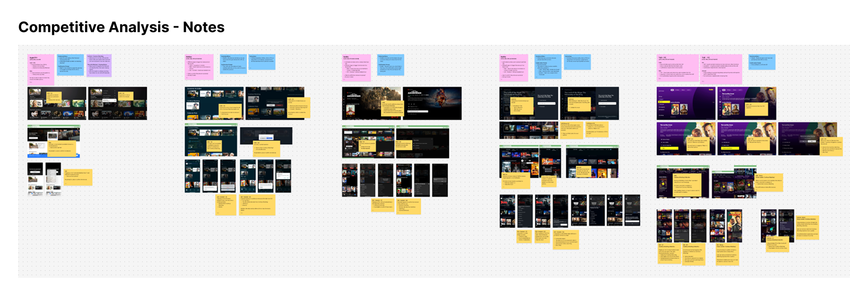Select yellow note beside Apple TV+ mobile screens

pyautogui.click(x=78, y=177)
